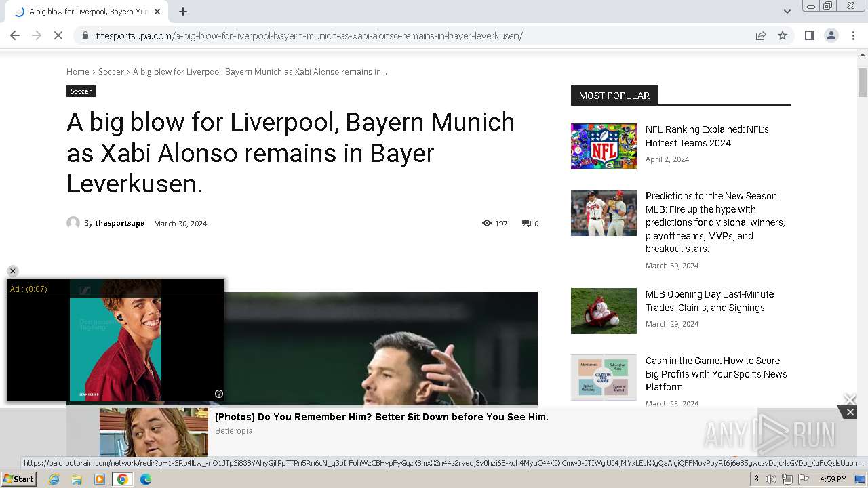Read NFL Ranking Explained article
The height and width of the screenshot is (488, 868).
[707, 136]
